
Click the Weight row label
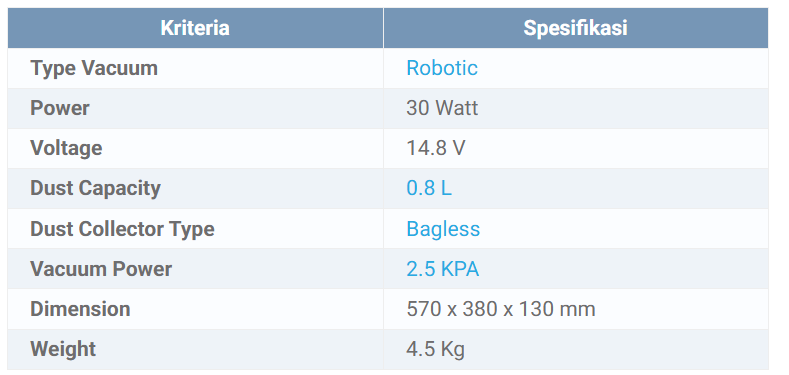(63, 349)
